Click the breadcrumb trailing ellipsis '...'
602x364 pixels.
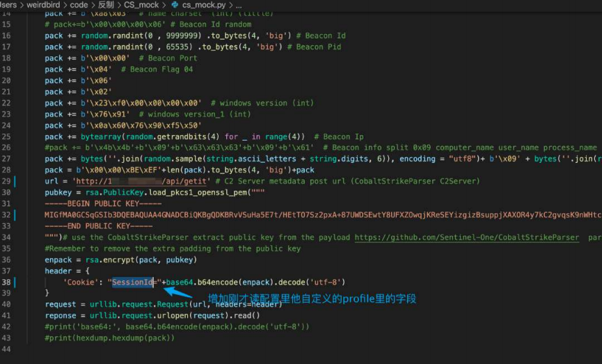239,5
